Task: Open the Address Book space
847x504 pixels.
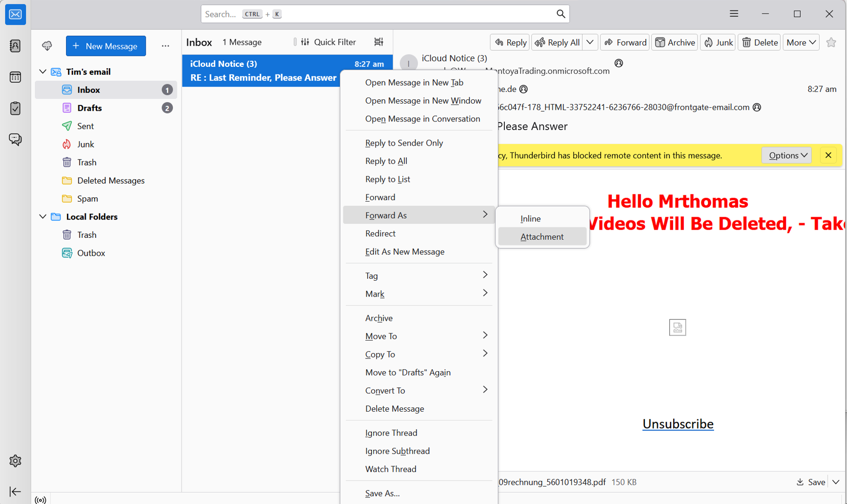Action: 15,46
